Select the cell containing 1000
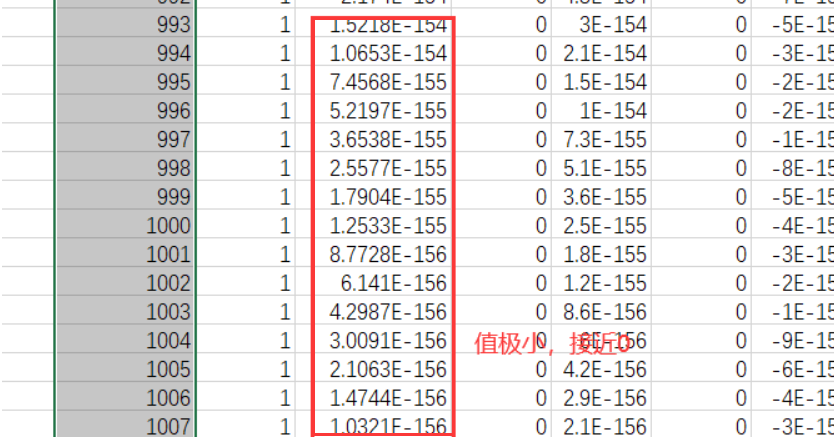834x437 pixels. point(126,225)
